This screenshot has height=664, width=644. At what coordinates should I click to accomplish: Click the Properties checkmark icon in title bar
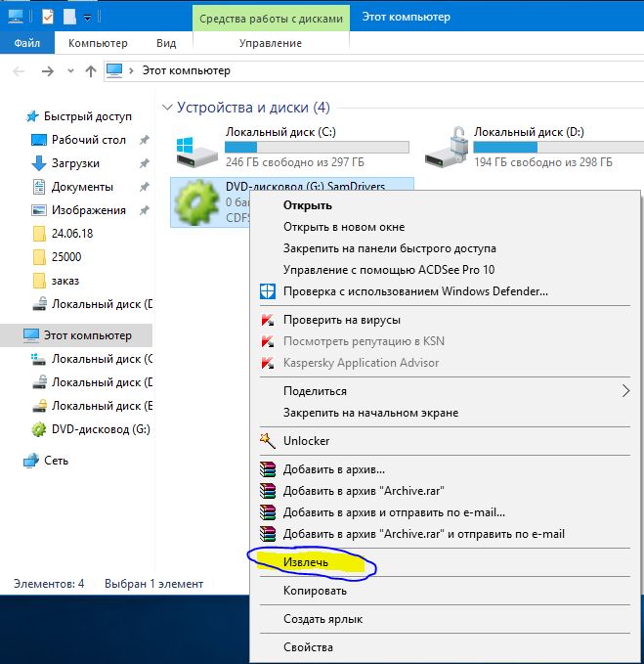48,17
